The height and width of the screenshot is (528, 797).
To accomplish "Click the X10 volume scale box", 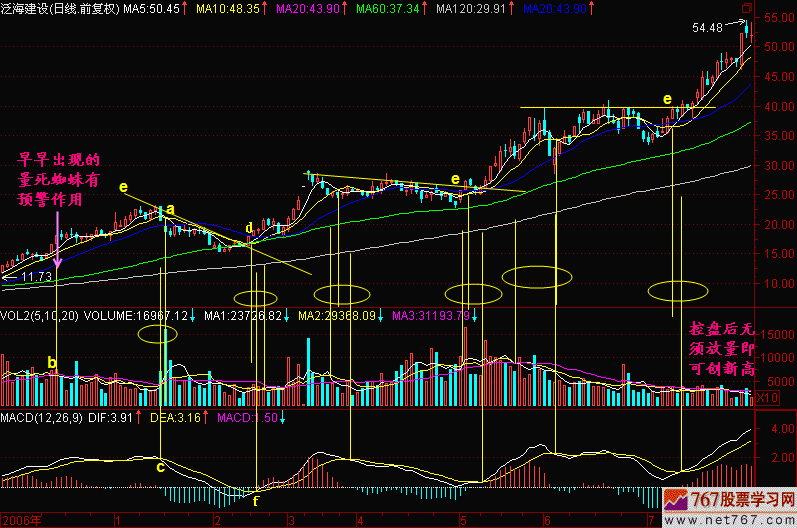I will [767, 398].
